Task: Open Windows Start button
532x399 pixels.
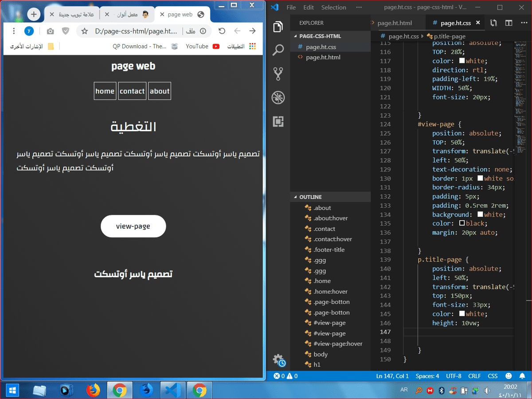Action: pyautogui.click(x=12, y=390)
